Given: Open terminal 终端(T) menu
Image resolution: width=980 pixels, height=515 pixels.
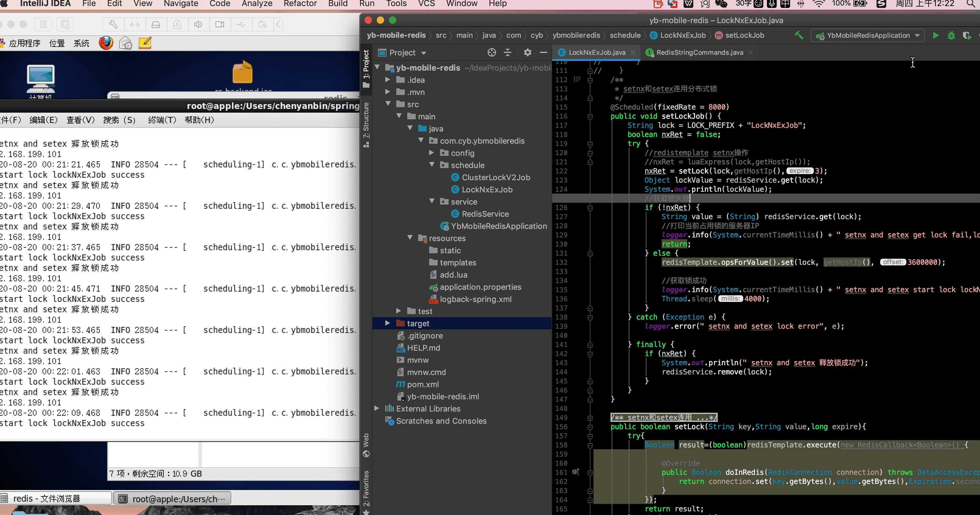Looking at the screenshot, I should tap(162, 120).
